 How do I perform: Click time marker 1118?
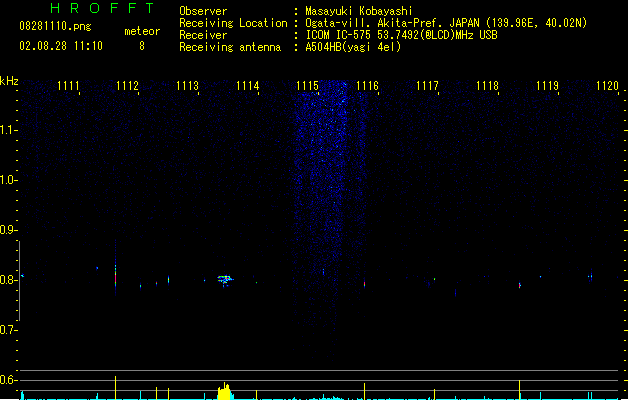487,86
